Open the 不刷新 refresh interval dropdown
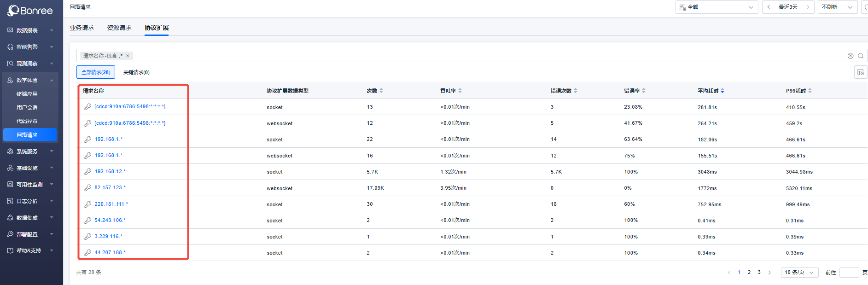Screen dimensions: 868x285 (x=837, y=7)
